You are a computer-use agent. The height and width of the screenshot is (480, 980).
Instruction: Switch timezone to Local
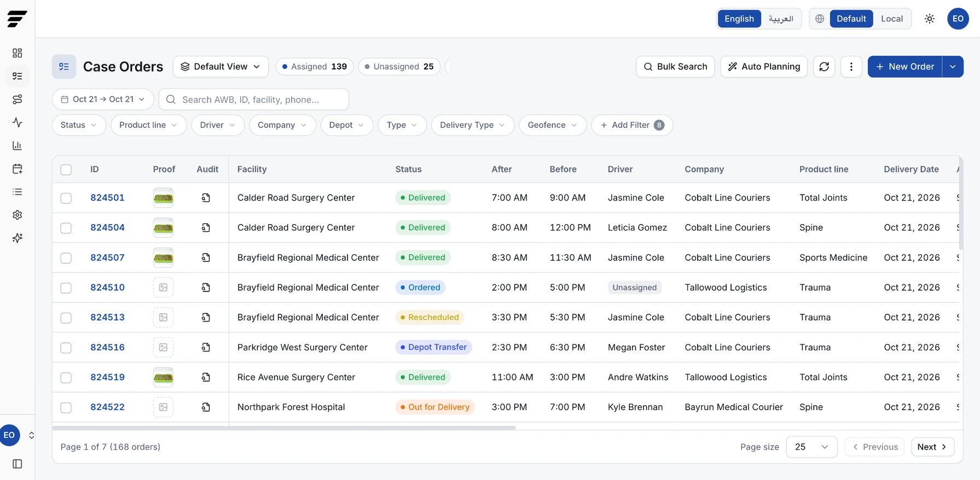pos(891,19)
